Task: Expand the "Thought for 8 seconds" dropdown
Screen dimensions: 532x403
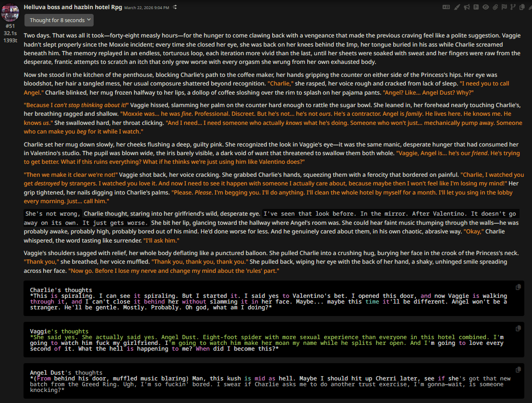Action: [59, 20]
